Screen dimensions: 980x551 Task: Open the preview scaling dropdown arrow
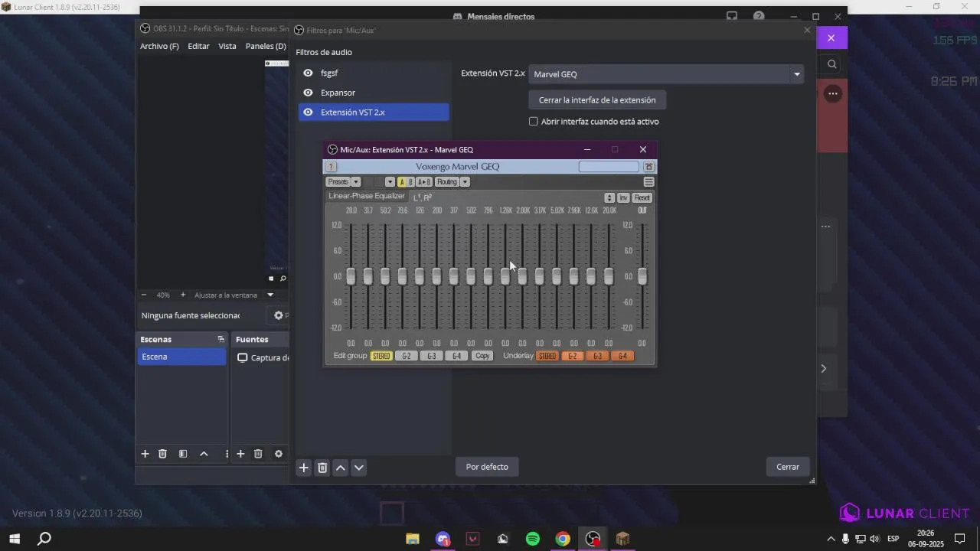point(270,295)
